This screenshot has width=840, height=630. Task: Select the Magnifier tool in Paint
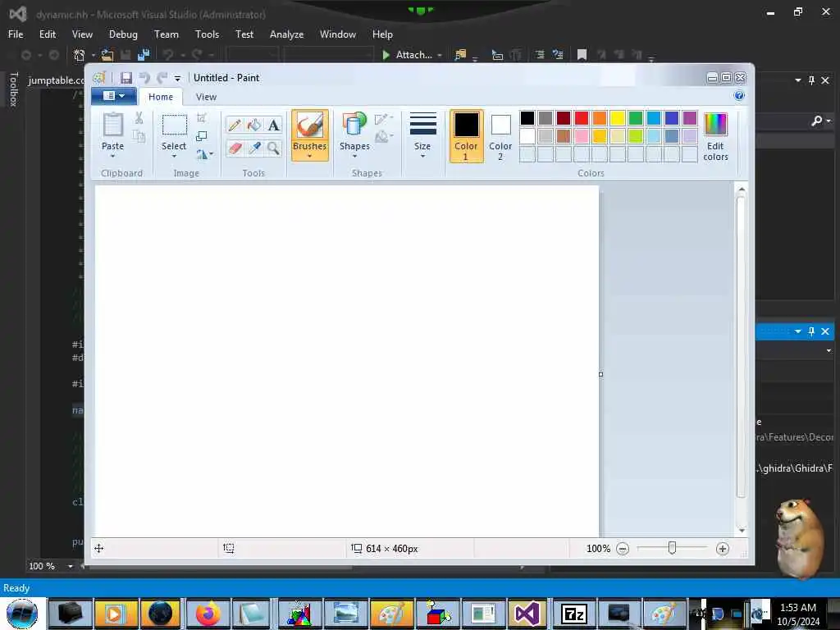[274, 148]
